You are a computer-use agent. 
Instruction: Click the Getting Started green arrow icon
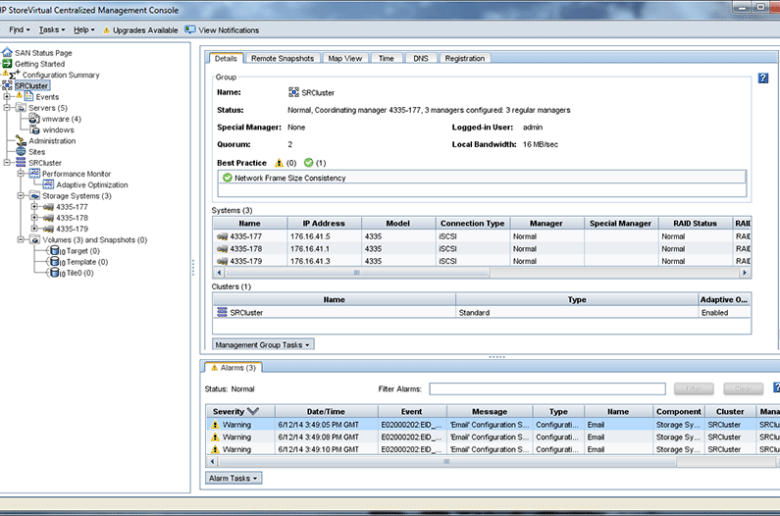(x=7, y=64)
